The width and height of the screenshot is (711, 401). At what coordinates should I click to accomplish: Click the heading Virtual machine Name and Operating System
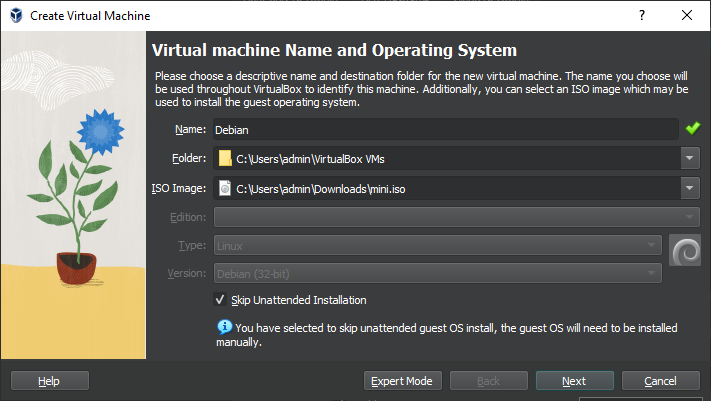(x=334, y=50)
